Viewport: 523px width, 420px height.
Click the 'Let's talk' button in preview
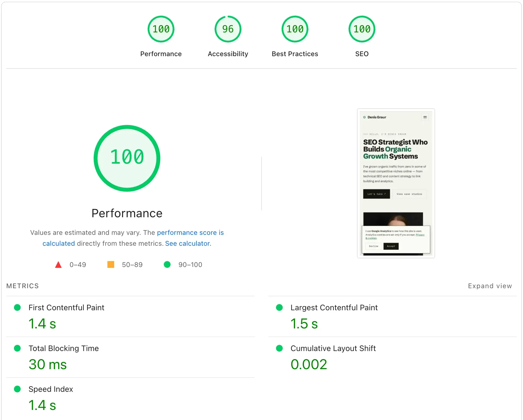pos(376,194)
